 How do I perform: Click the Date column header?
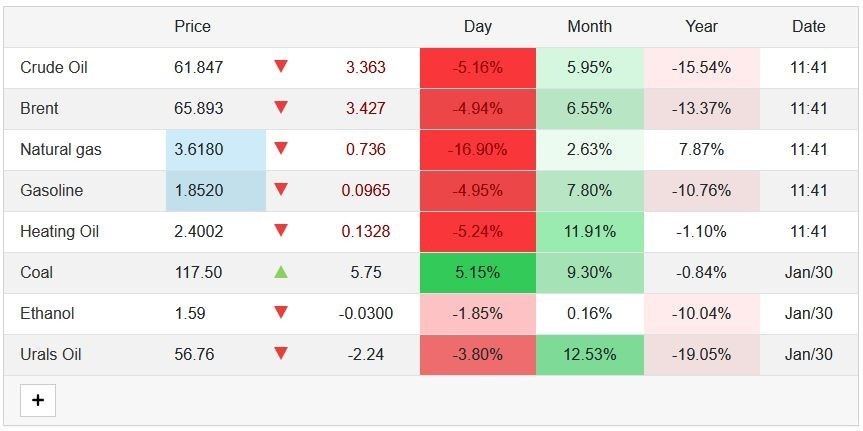click(808, 27)
